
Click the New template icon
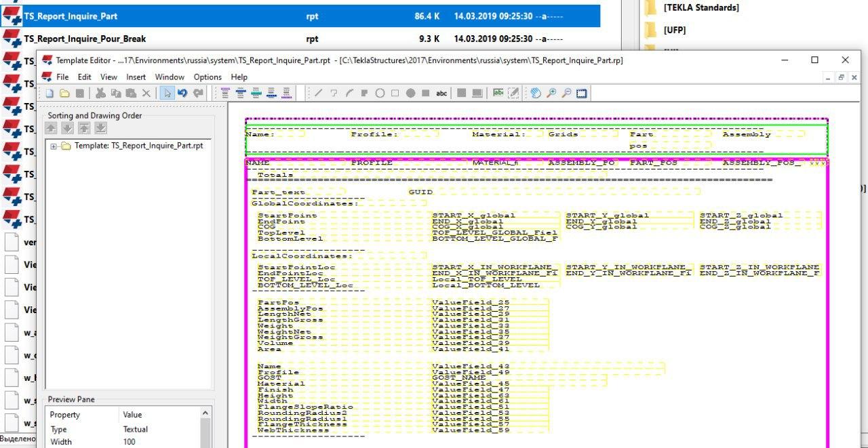50,94
